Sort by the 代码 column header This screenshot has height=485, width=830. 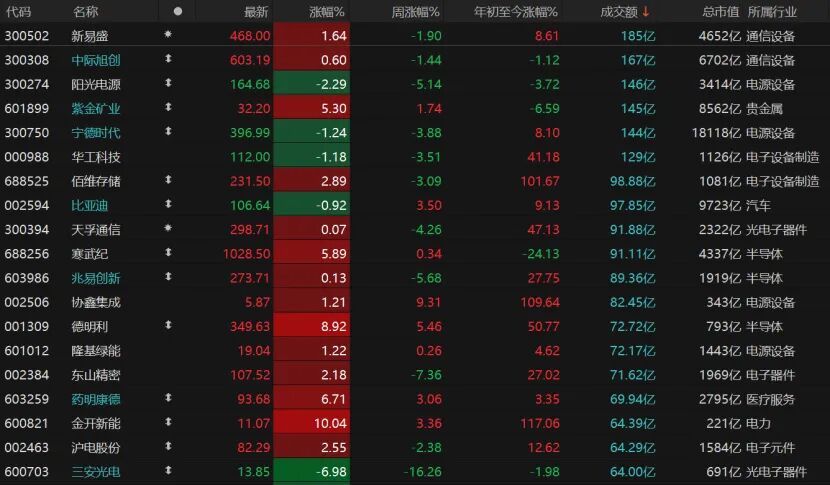[18, 12]
